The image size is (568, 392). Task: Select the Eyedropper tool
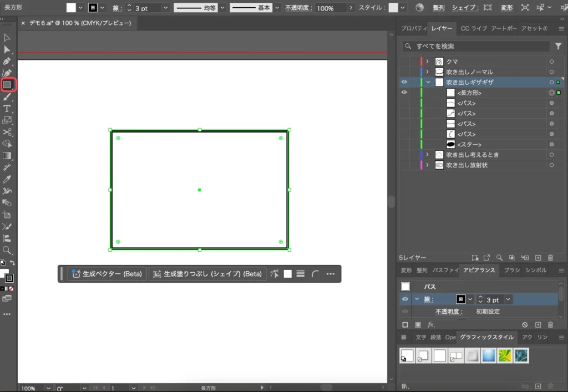[x=7, y=179]
